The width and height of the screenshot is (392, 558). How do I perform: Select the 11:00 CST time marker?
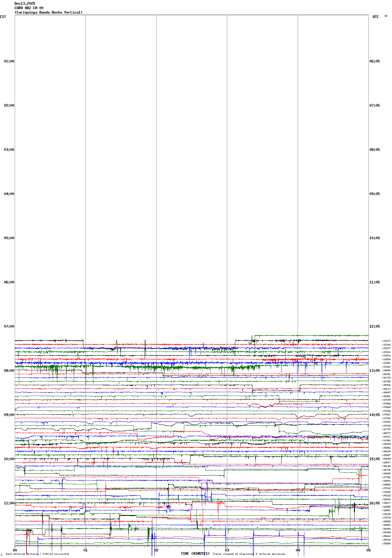click(9, 503)
